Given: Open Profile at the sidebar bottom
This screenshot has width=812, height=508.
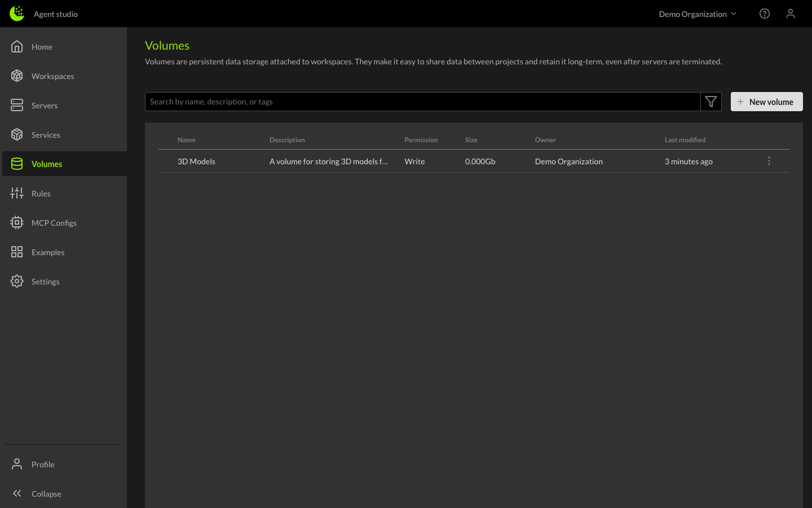Looking at the screenshot, I should tap(43, 465).
